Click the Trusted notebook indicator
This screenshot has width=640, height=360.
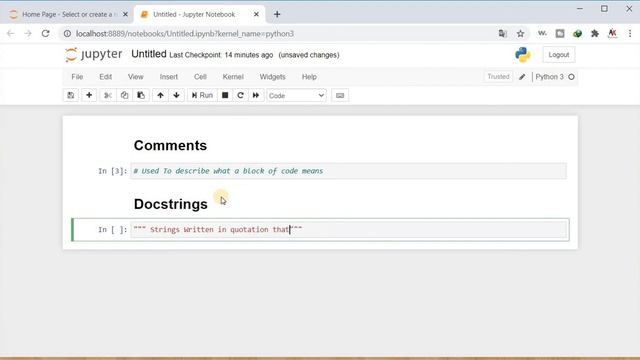(498, 77)
